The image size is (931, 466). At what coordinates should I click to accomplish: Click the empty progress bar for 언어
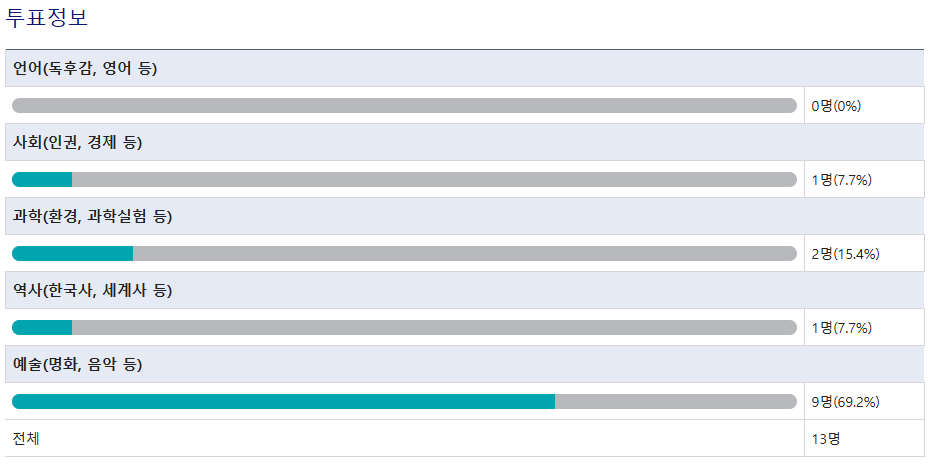point(404,106)
